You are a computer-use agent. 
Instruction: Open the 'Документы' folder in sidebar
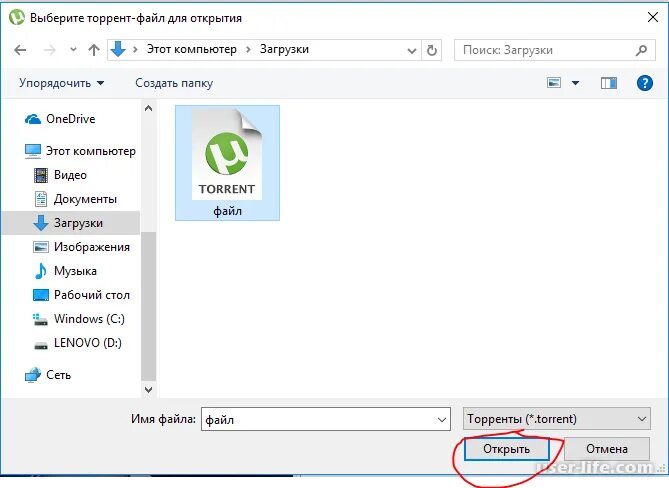[75, 199]
